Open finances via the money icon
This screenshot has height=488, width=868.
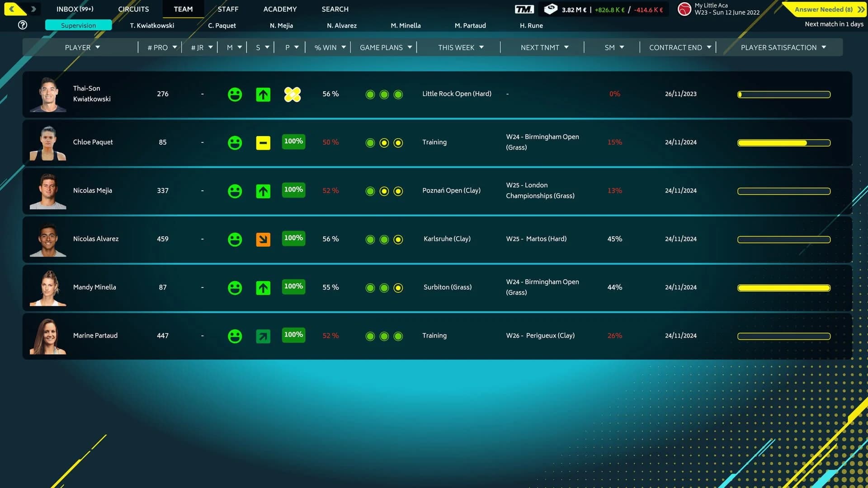click(550, 9)
